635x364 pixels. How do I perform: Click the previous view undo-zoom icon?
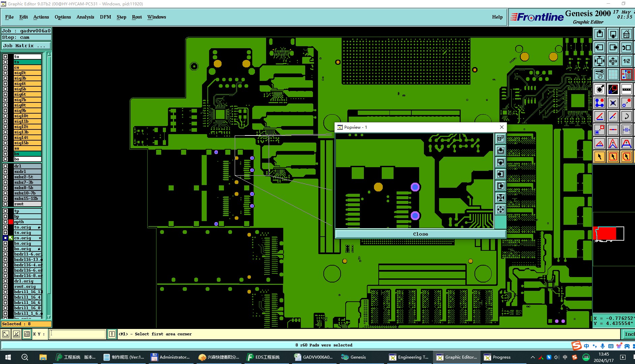coord(626,48)
